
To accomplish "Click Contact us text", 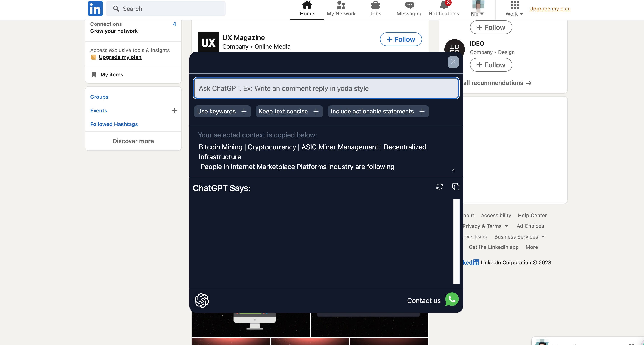I will click(x=424, y=300).
